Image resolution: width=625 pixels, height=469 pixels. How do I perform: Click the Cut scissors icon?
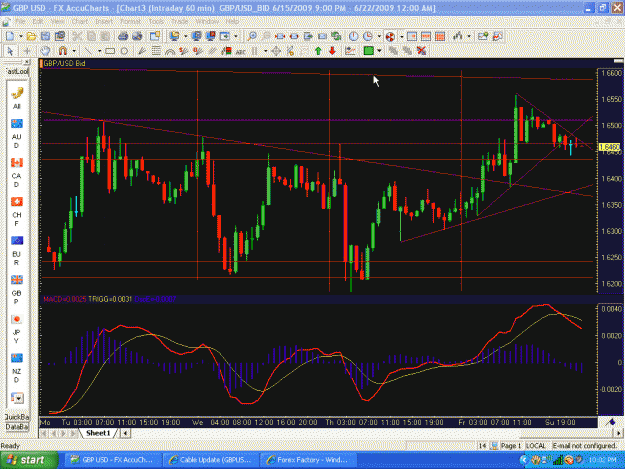click(77, 37)
